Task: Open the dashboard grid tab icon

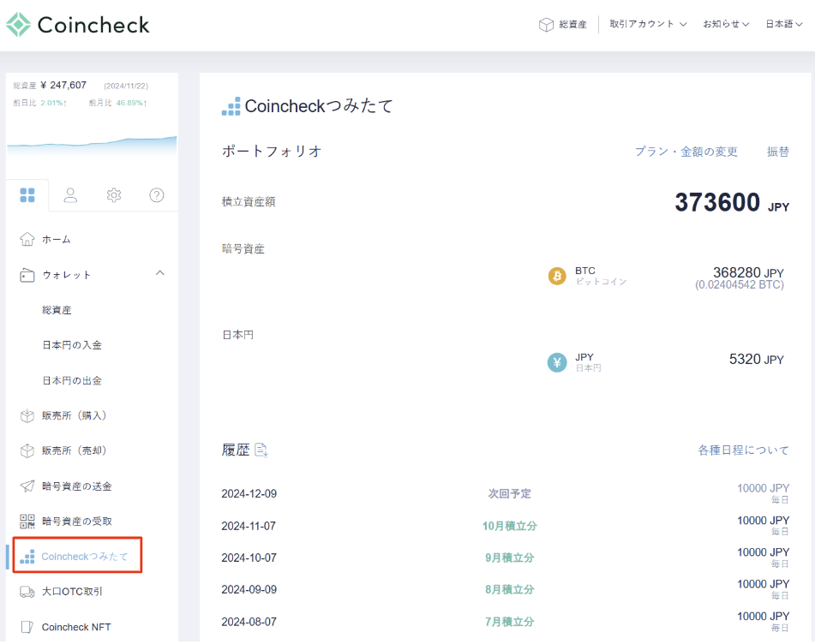Action: [x=27, y=195]
